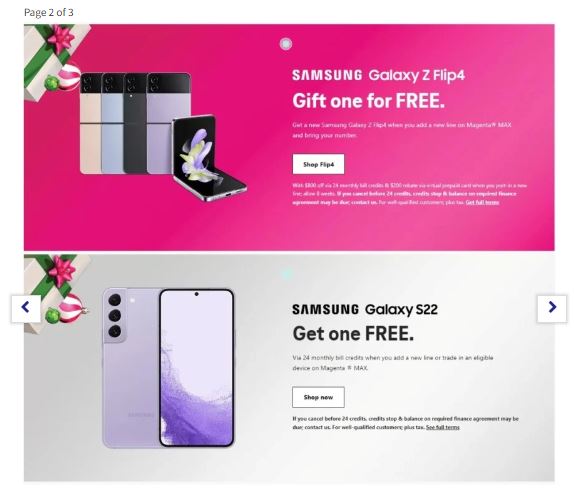Click the Galaxy S22 front screen image
This screenshot has width=574, height=497.
click(197, 368)
